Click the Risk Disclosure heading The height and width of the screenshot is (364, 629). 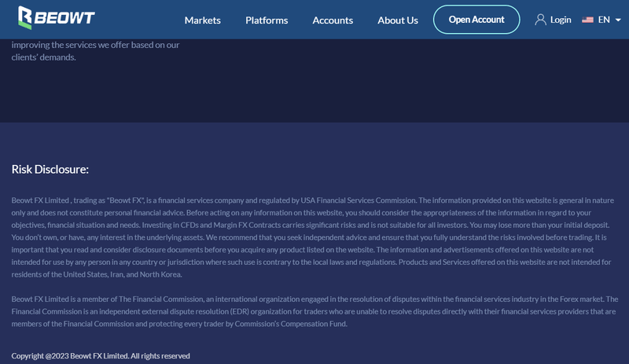click(x=50, y=169)
